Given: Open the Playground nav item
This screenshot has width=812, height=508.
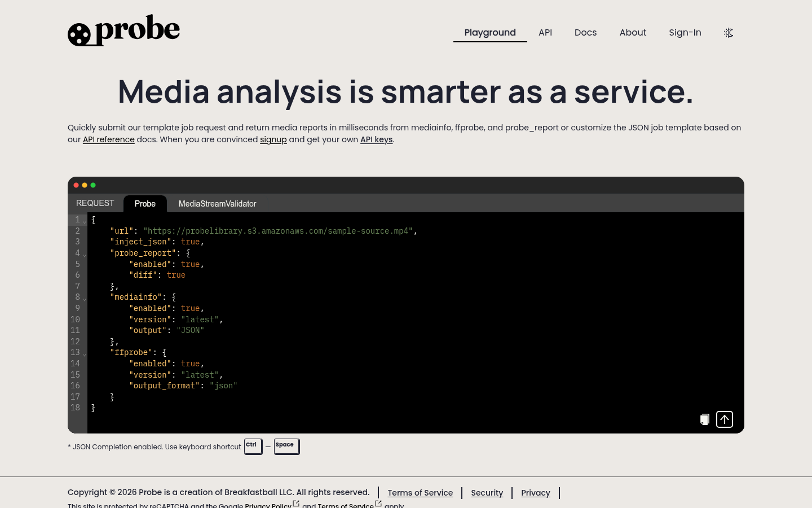Looking at the screenshot, I should [490, 33].
